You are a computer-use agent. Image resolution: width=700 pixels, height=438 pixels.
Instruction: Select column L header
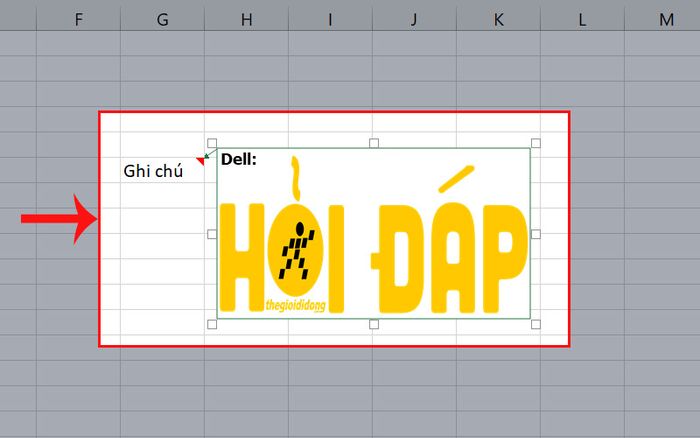click(582, 20)
